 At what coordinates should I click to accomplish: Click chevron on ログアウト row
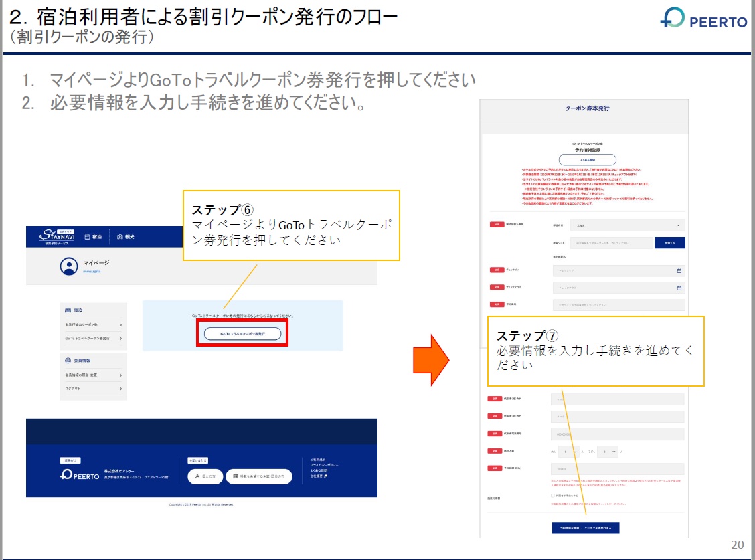[120, 389]
